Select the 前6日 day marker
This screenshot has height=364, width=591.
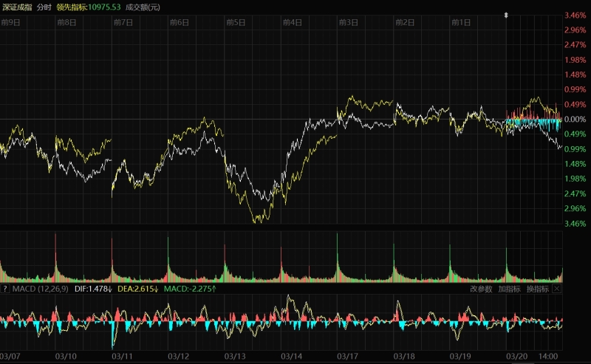[180, 23]
